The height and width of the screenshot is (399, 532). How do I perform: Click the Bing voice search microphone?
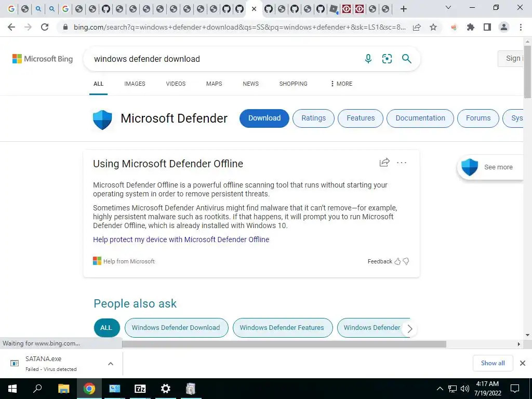[368, 59]
